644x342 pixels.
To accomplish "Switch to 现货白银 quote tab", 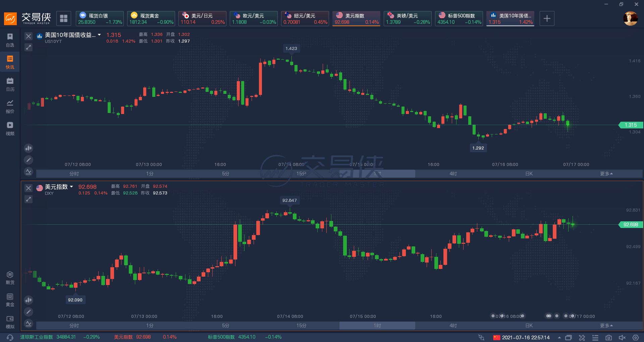I will [100, 18].
